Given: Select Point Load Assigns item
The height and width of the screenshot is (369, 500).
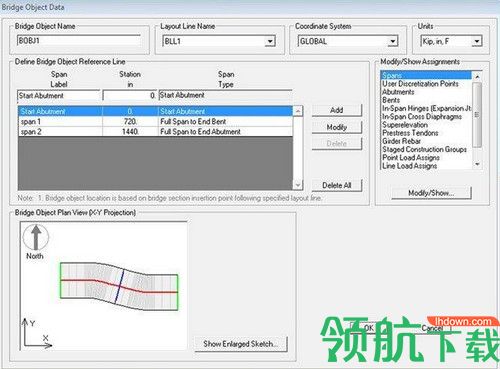Looking at the screenshot, I should [411, 158].
